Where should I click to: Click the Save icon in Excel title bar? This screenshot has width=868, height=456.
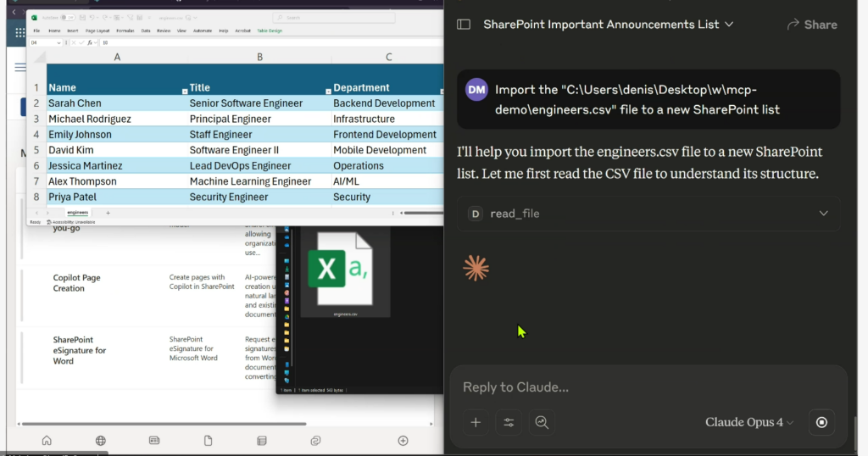click(82, 18)
